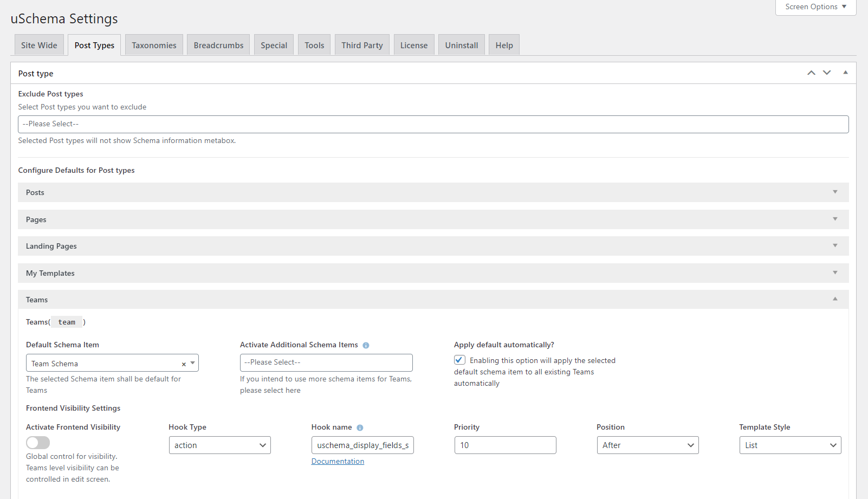Select the Post Types tab
The height and width of the screenshot is (499, 868).
coord(94,45)
